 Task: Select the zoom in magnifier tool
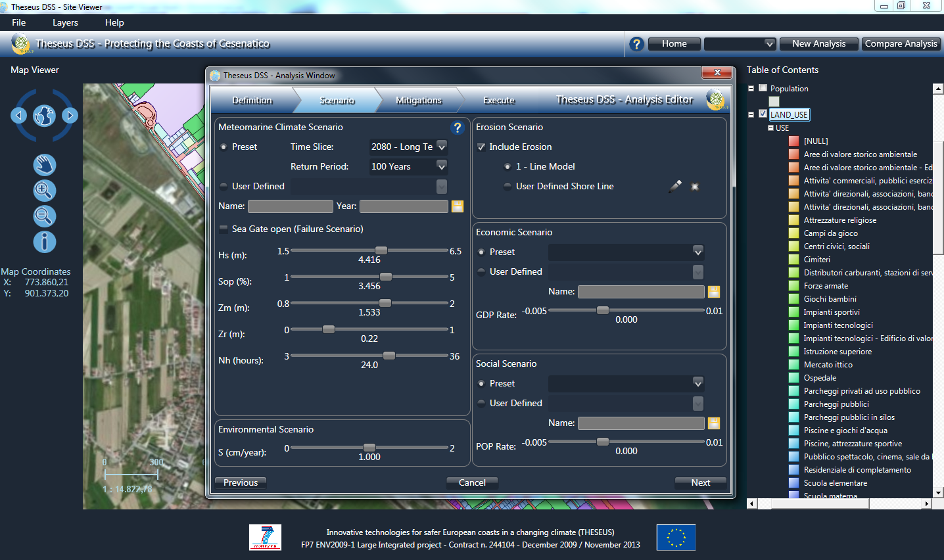tap(44, 191)
